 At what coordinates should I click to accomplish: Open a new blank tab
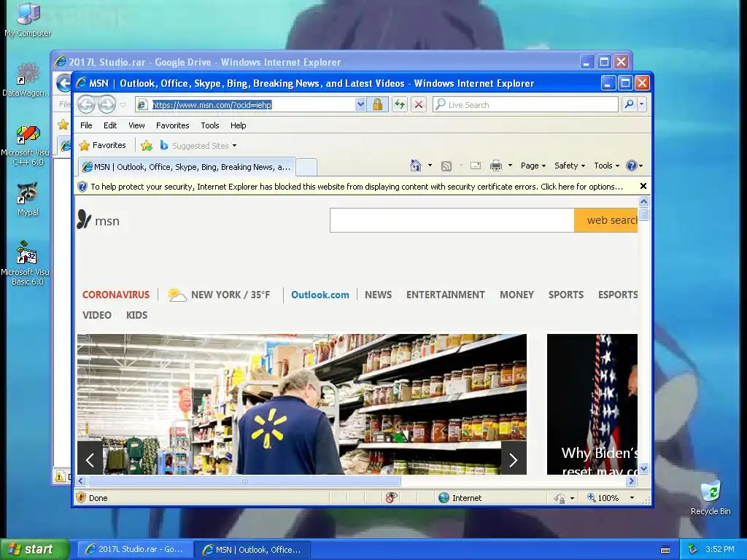(x=306, y=167)
